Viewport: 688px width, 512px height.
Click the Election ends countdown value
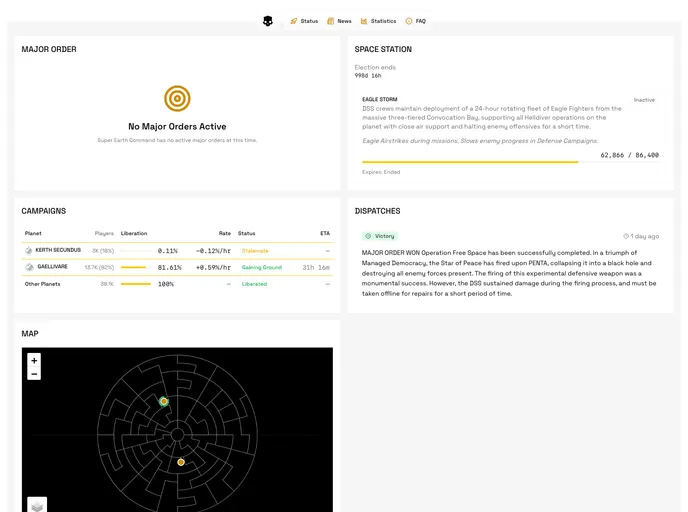coord(368,75)
